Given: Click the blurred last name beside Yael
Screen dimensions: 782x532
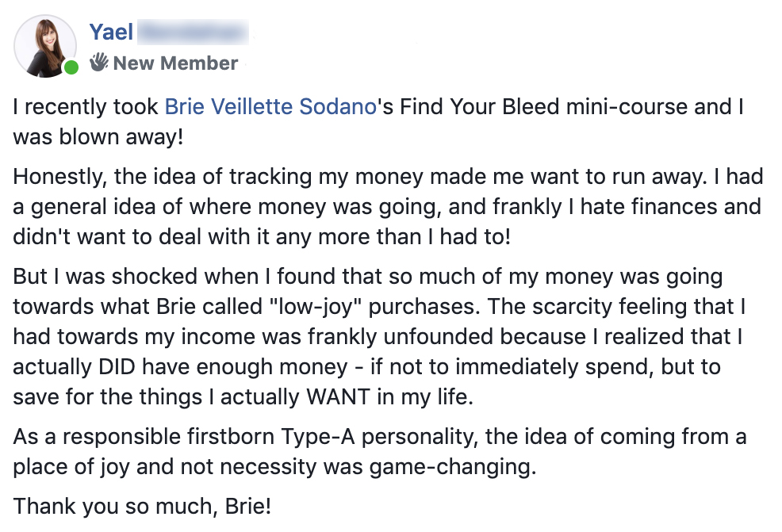Looking at the screenshot, I should 193,33.
